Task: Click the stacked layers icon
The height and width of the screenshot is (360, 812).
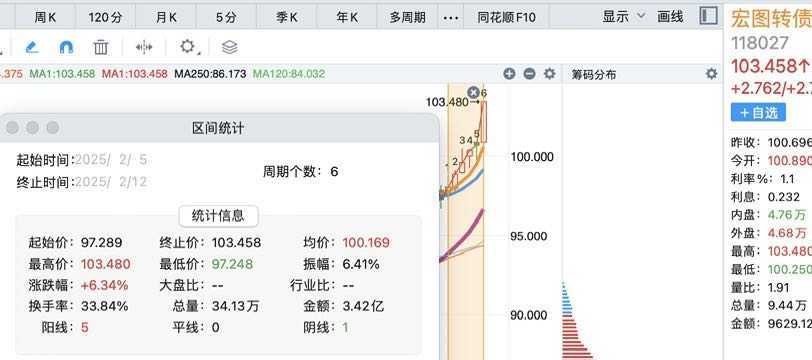Action: tap(229, 48)
